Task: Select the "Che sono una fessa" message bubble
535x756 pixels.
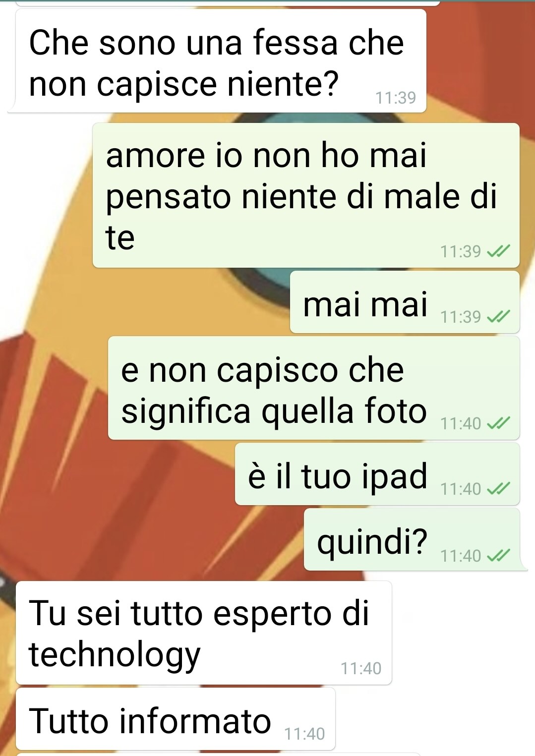Action: 217,61
